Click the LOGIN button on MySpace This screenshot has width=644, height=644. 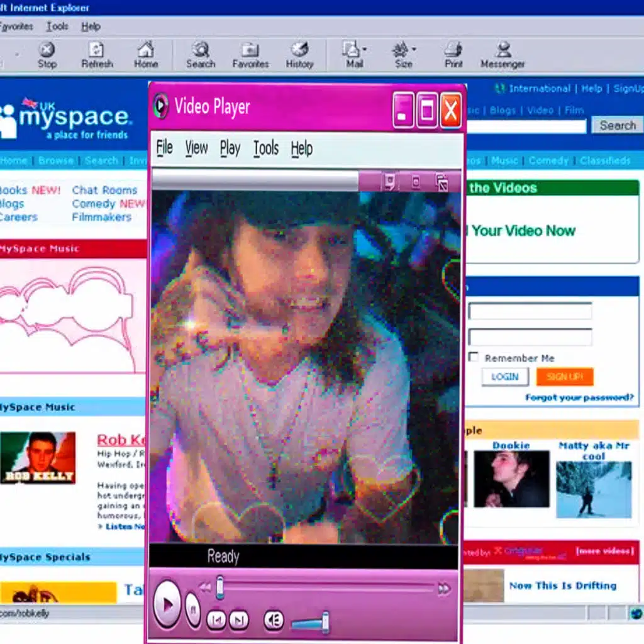[505, 377]
